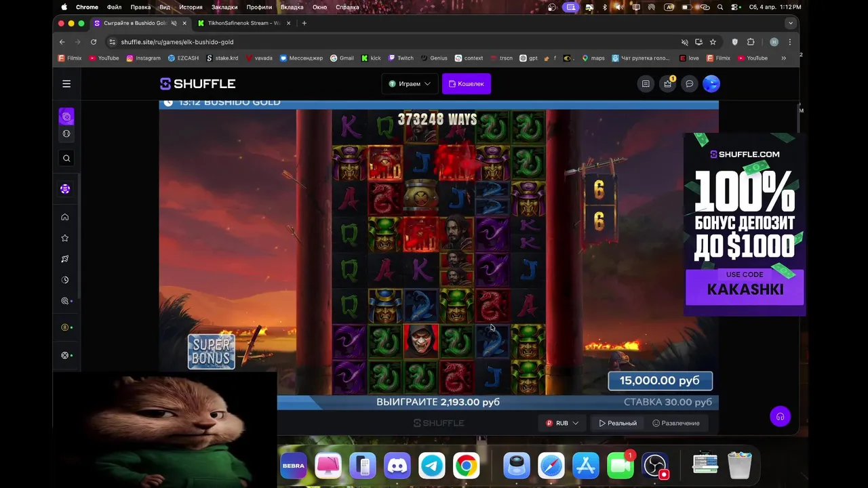Viewport: 868px width, 488px height.
Task: Open the game wheel icon at sidebar bottom
Action: 65,355
